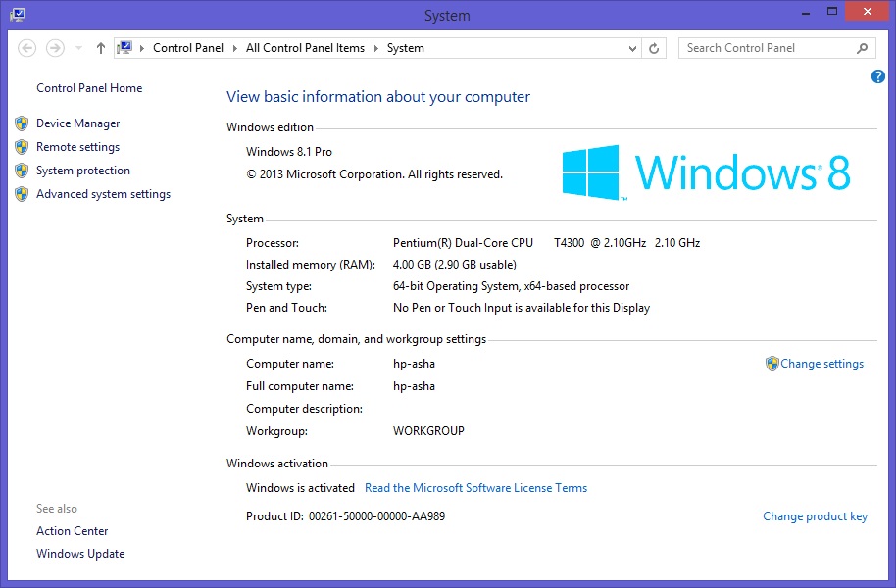This screenshot has width=896, height=588.
Task: Close the System window
Action: [x=867, y=12]
